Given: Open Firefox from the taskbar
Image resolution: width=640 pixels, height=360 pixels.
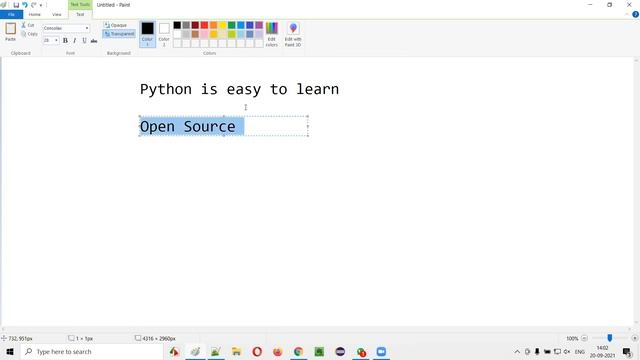Looking at the screenshot, I should (278, 351).
